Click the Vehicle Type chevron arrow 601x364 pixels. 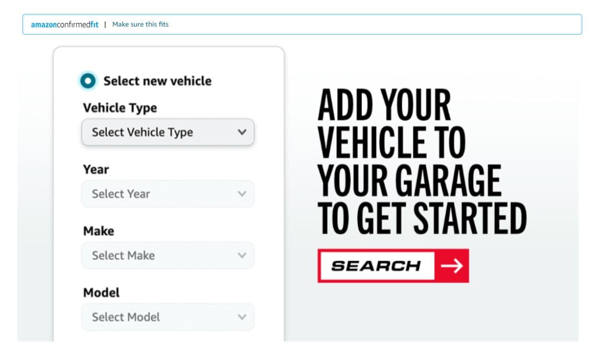[242, 133]
